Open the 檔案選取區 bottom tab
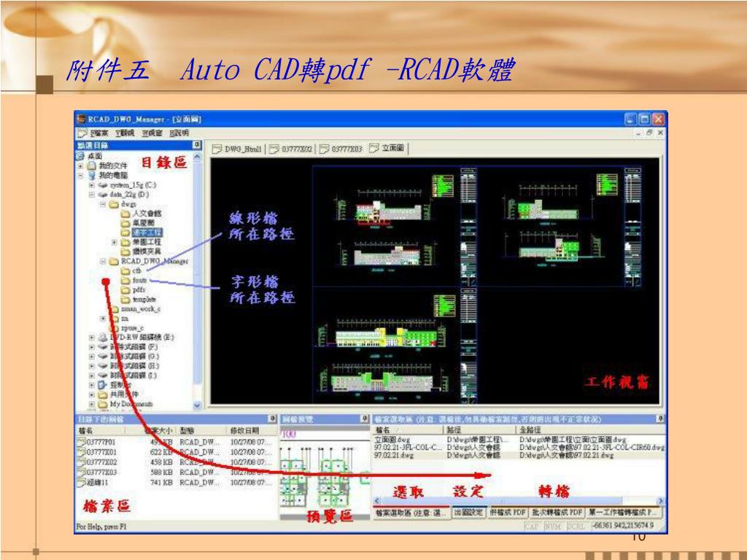This screenshot has width=747, height=560. point(411,513)
